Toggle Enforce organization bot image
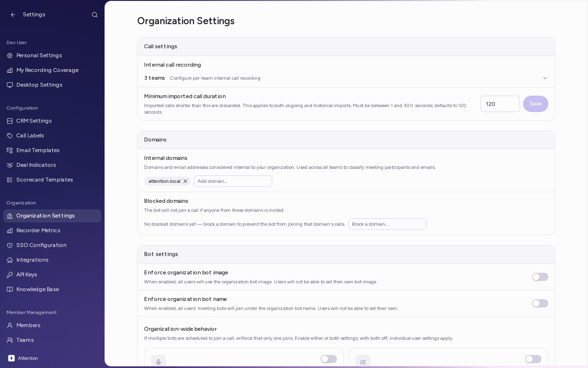Image resolution: width=588 pixels, height=368 pixels. 540,277
